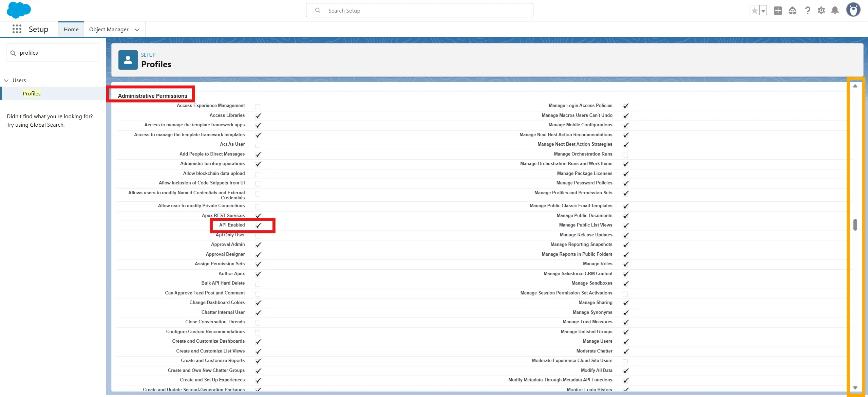Collapse the Users tree section
The image size is (868, 397).
pyautogui.click(x=6, y=80)
